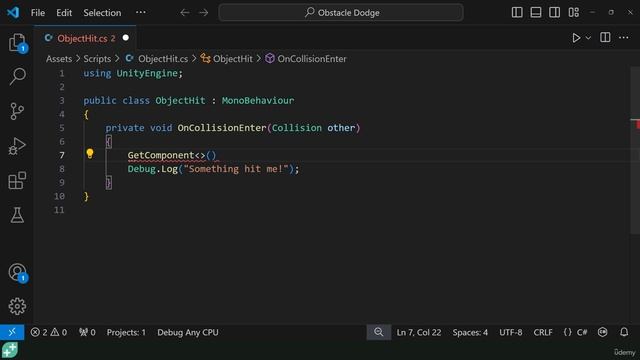Click the GetComponent call on line 7
This screenshot has width=640, height=360.
point(160,155)
